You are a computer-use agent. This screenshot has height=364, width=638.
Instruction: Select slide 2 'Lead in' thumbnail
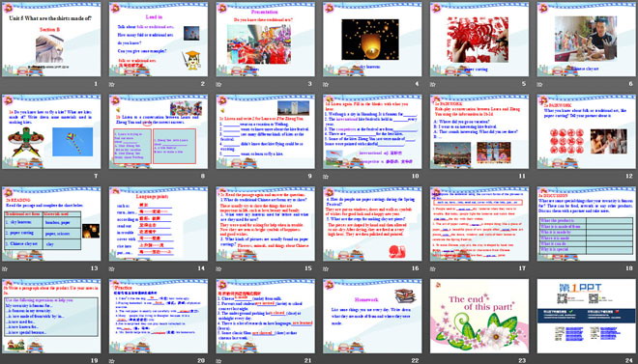coord(159,40)
